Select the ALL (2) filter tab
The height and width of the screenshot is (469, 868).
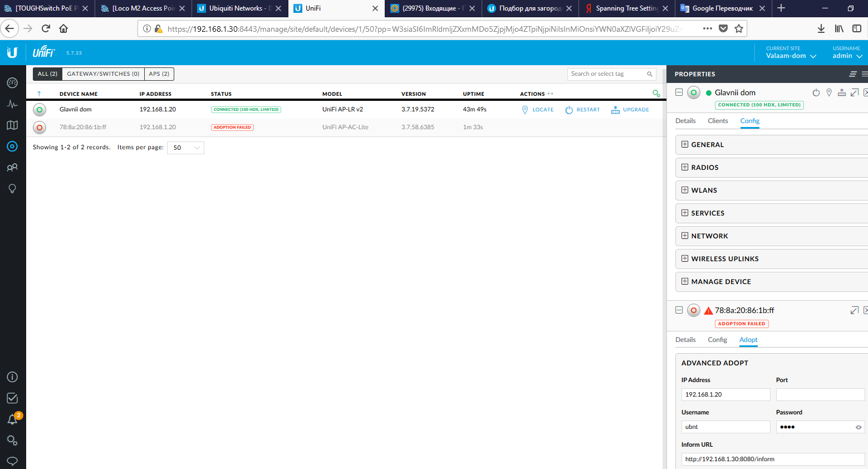point(47,74)
